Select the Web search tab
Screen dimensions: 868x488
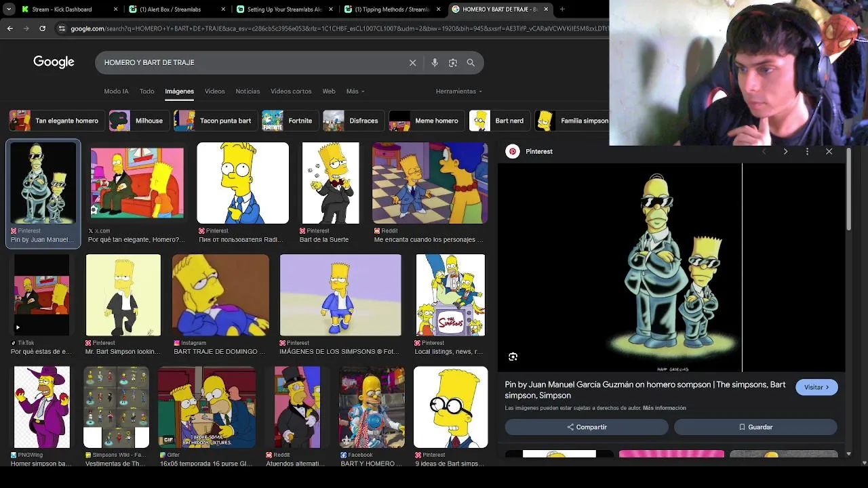329,91
